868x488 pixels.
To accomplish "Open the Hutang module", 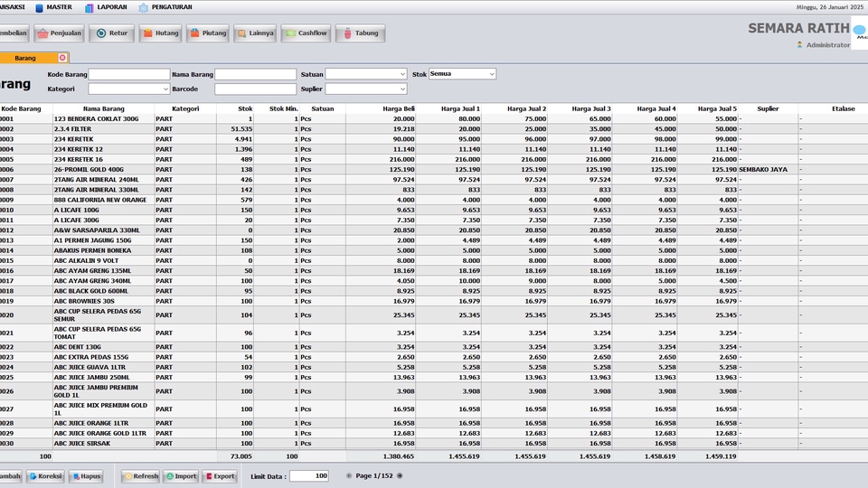I will point(161,33).
